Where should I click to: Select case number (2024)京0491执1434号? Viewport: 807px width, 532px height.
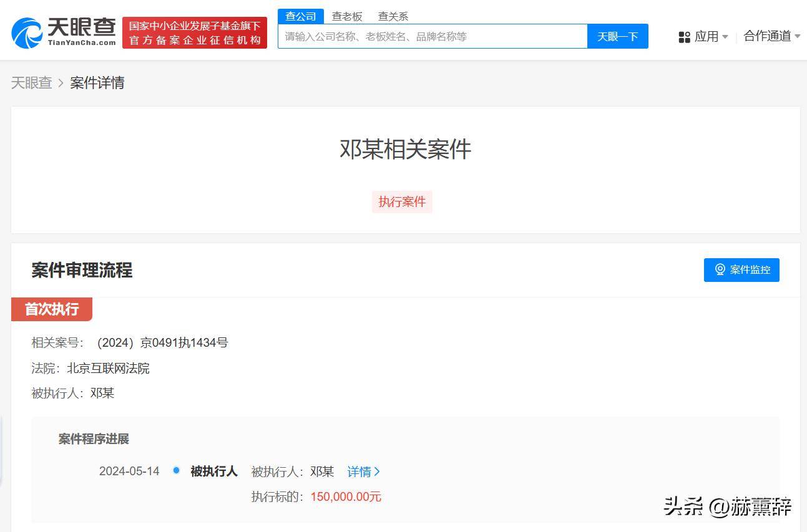coord(162,342)
